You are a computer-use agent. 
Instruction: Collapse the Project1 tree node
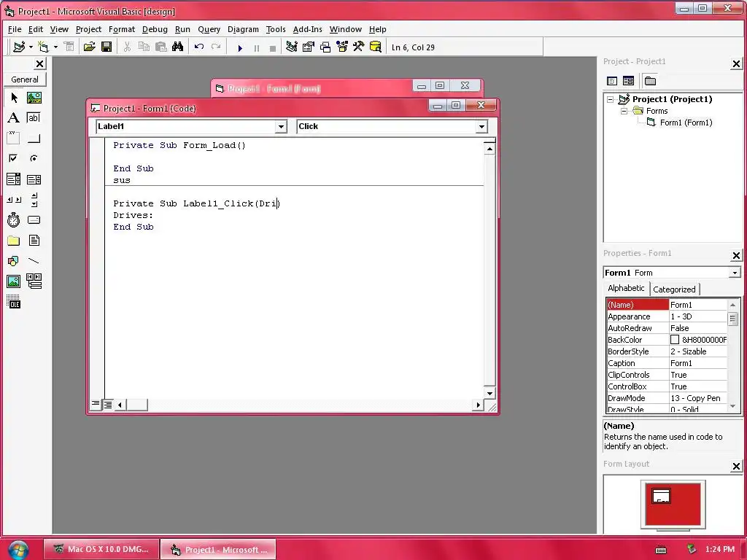pos(611,99)
